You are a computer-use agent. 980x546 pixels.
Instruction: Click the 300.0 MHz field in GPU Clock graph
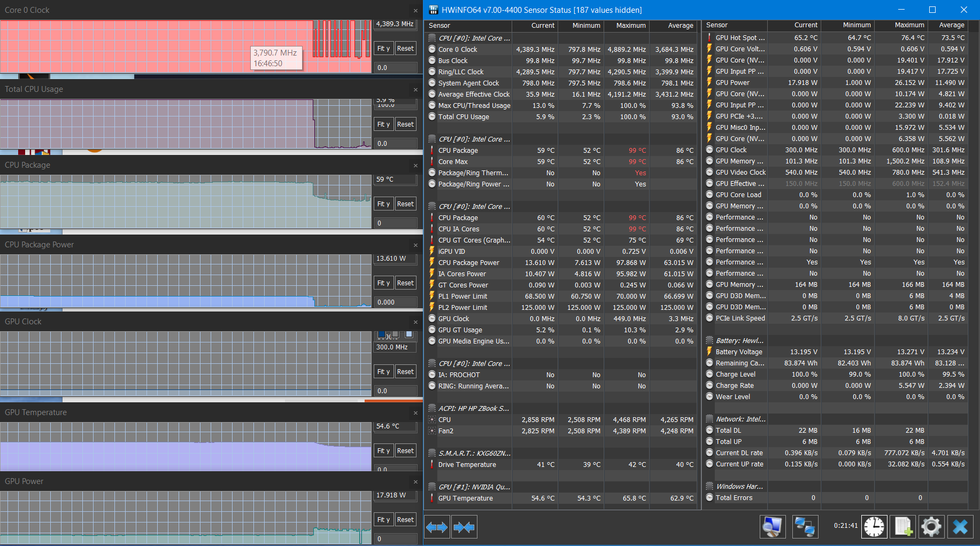(395, 347)
